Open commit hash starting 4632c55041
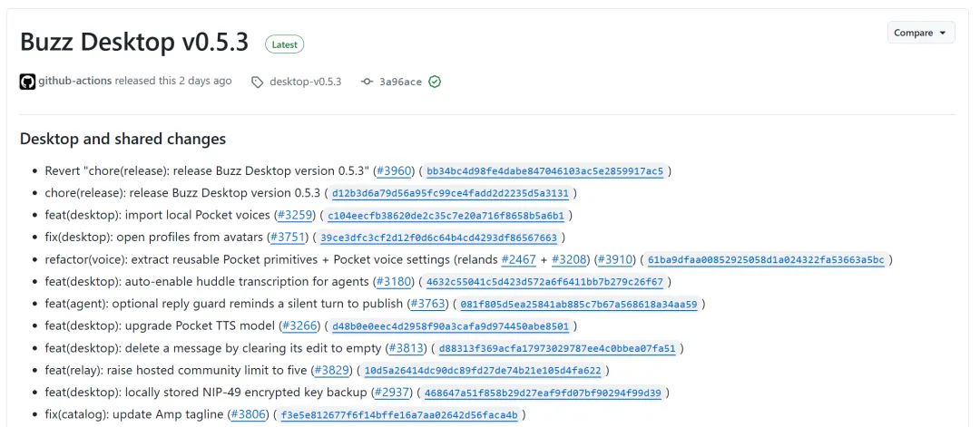The height and width of the screenshot is (427, 980). [x=544, y=282]
